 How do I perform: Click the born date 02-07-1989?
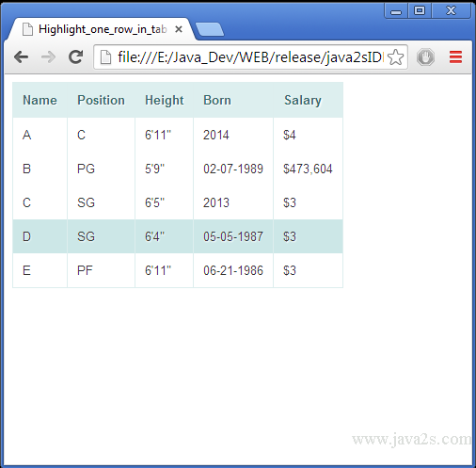pos(233,169)
